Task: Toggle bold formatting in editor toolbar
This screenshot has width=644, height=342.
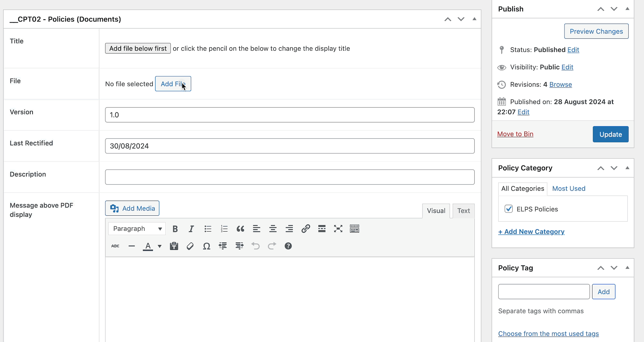Action: 175,229
